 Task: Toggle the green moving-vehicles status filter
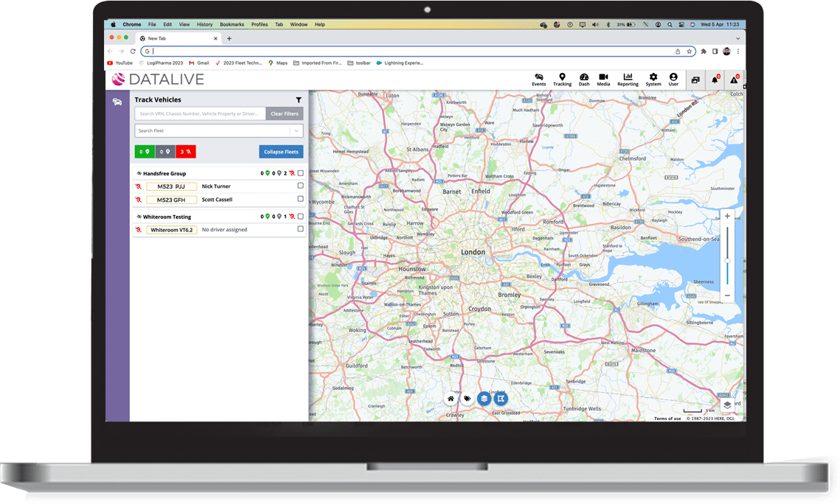click(x=145, y=152)
